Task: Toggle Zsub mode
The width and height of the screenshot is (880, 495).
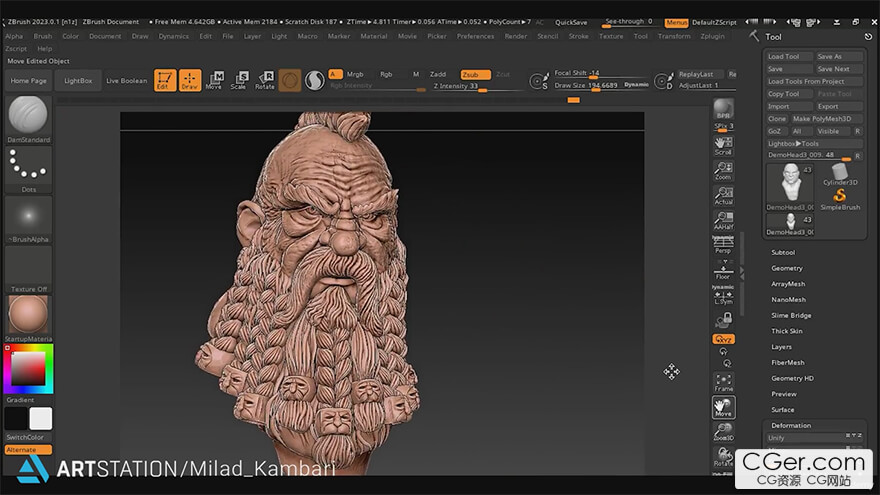Action: (475, 75)
